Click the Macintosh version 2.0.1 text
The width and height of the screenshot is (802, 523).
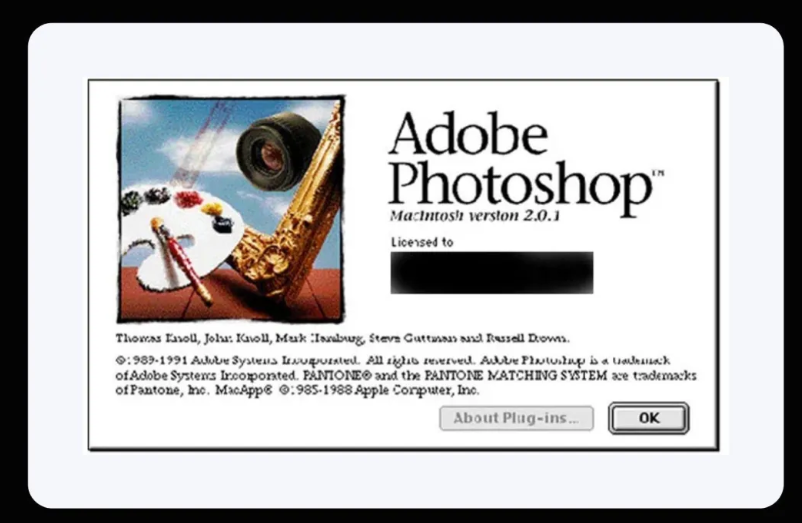pos(475,215)
